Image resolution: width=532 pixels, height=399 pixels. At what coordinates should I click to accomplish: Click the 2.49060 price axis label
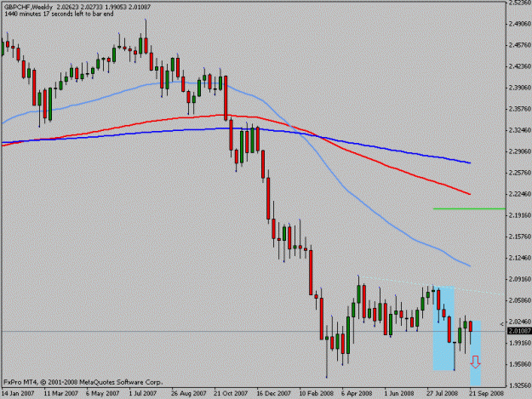tap(519, 24)
